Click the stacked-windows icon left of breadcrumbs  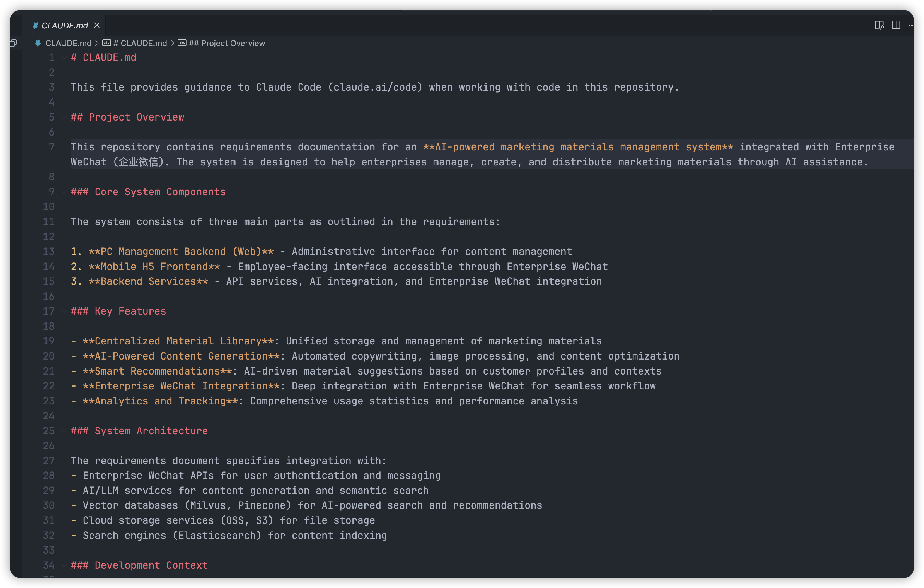pos(13,43)
